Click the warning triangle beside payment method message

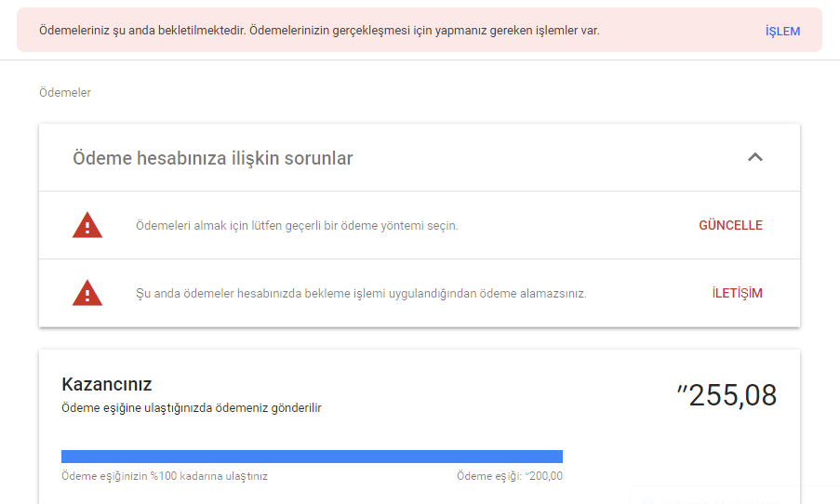[x=87, y=225]
